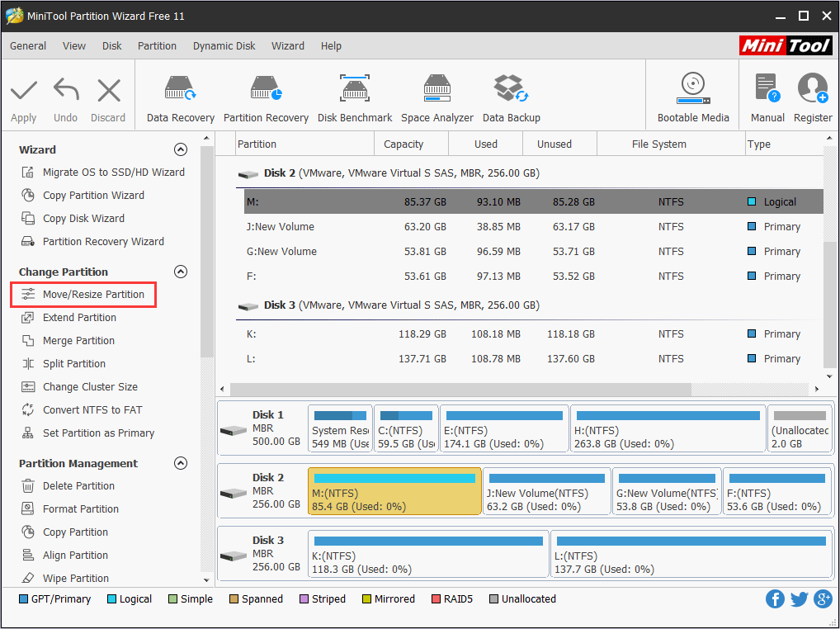The image size is (840, 629).
Task: Open the Facebook share icon
Action: 775,599
